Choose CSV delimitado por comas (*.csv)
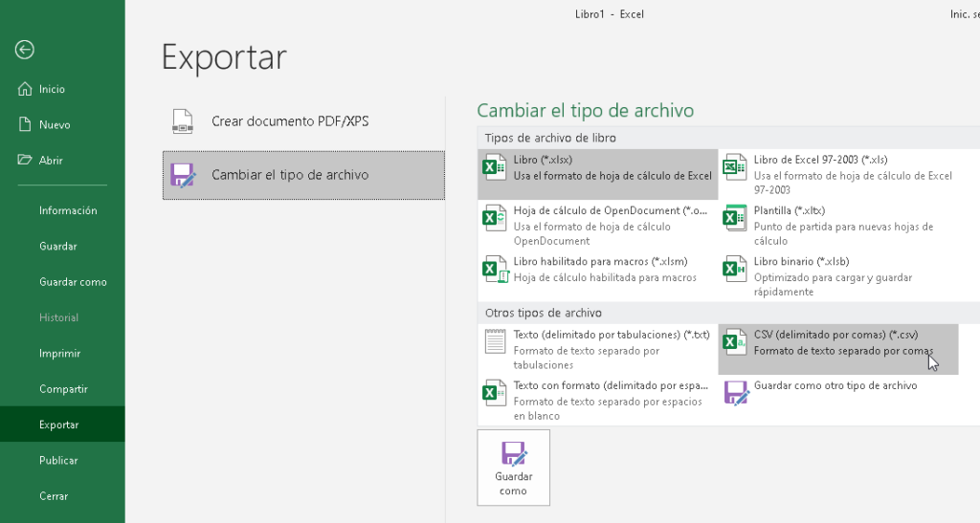 click(838, 350)
